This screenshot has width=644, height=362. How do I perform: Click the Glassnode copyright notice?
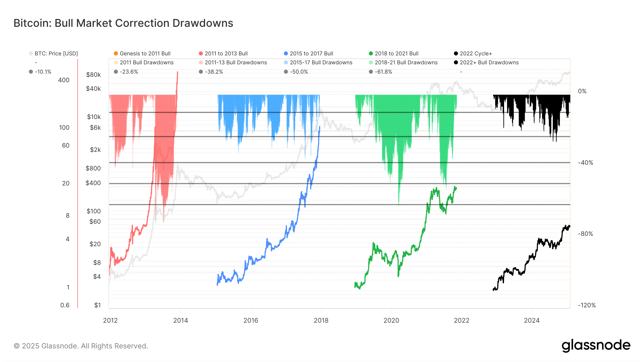pos(81,346)
